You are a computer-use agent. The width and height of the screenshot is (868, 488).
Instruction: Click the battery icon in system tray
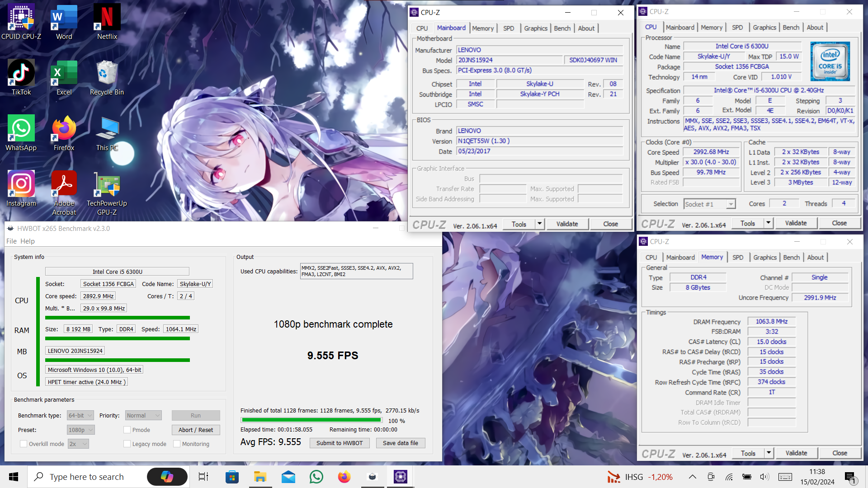(747, 477)
